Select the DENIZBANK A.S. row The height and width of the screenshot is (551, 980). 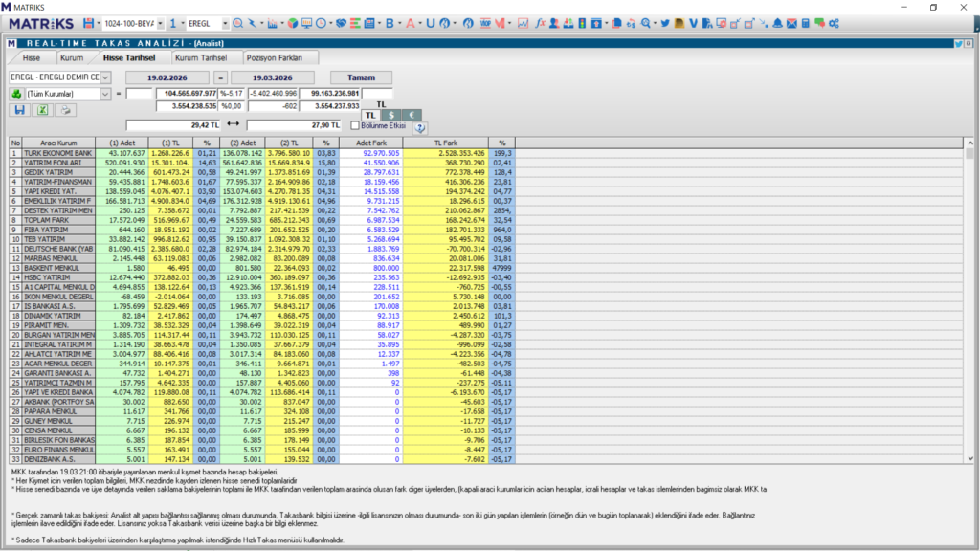(x=262, y=459)
